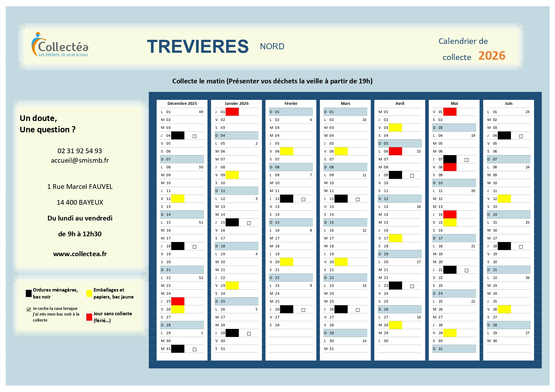Click the yellow bin legend square
The width and height of the screenshot is (555, 392).
pos(89,293)
